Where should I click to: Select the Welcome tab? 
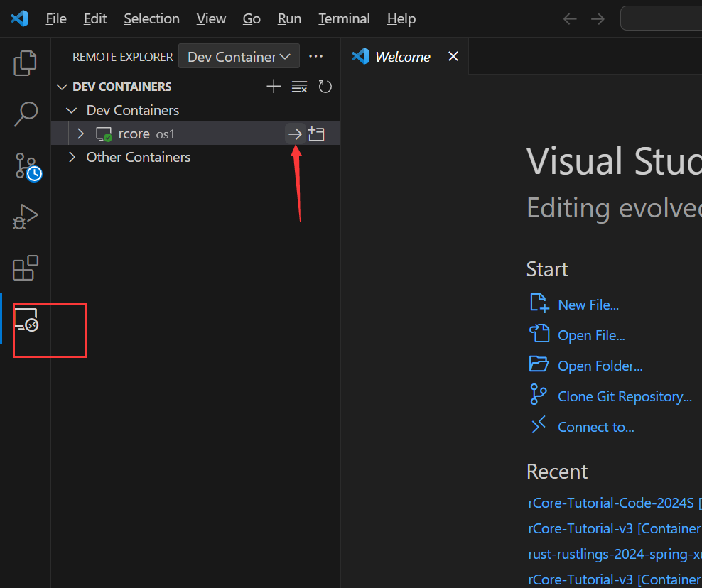[x=405, y=56]
